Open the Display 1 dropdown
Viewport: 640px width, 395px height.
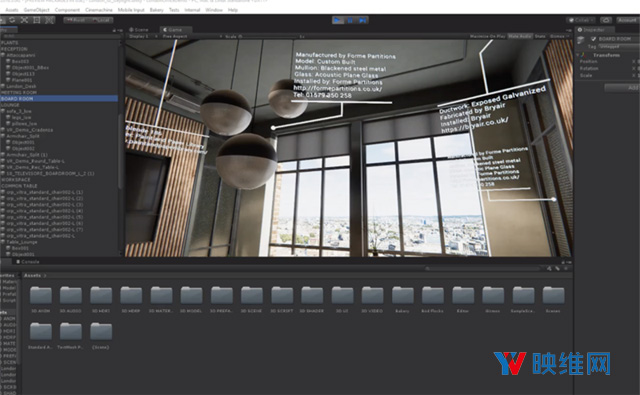click(x=142, y=36)
